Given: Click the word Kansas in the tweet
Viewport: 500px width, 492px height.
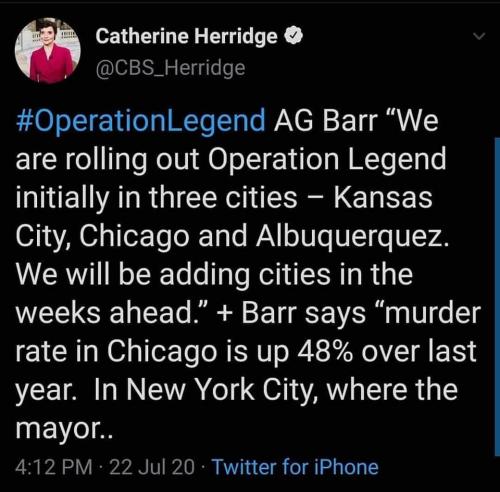Looking at the screenshot, I should pos(383,198).
